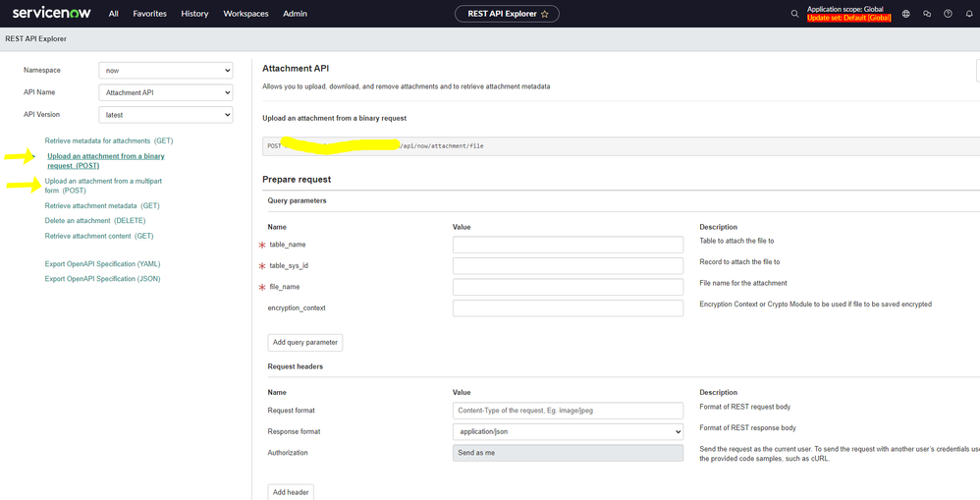The height and width of the screenshot is (500, 980).
Task: Click the Add header button
Action: point(291,492)
